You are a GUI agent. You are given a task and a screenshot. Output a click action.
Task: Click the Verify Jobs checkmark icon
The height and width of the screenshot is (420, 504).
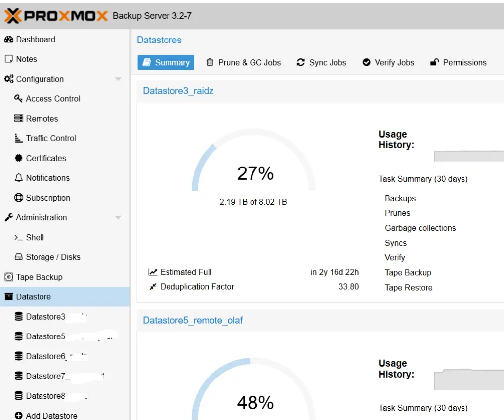click(366, 62)
